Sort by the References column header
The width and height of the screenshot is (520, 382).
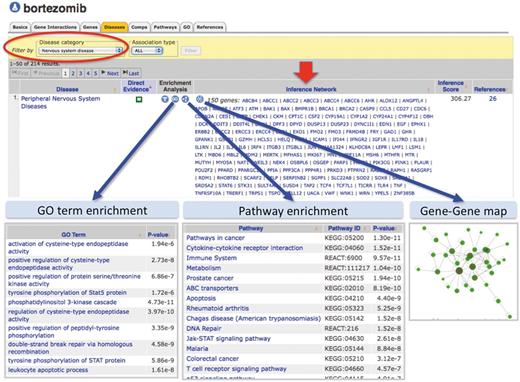[490, 89]
